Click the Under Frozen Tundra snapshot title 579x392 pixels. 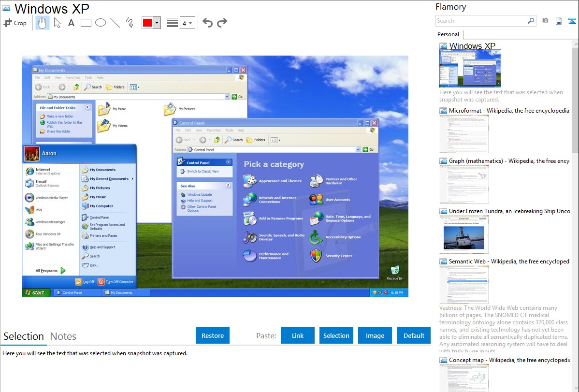(509, 211)
